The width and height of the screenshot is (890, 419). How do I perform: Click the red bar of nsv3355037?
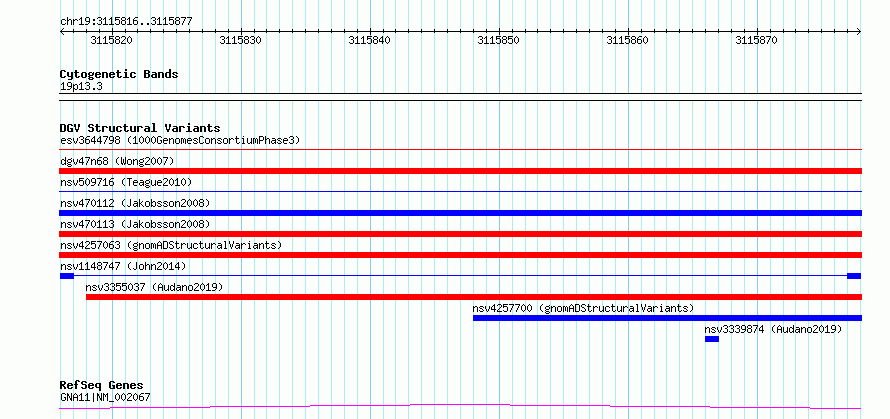474,297
